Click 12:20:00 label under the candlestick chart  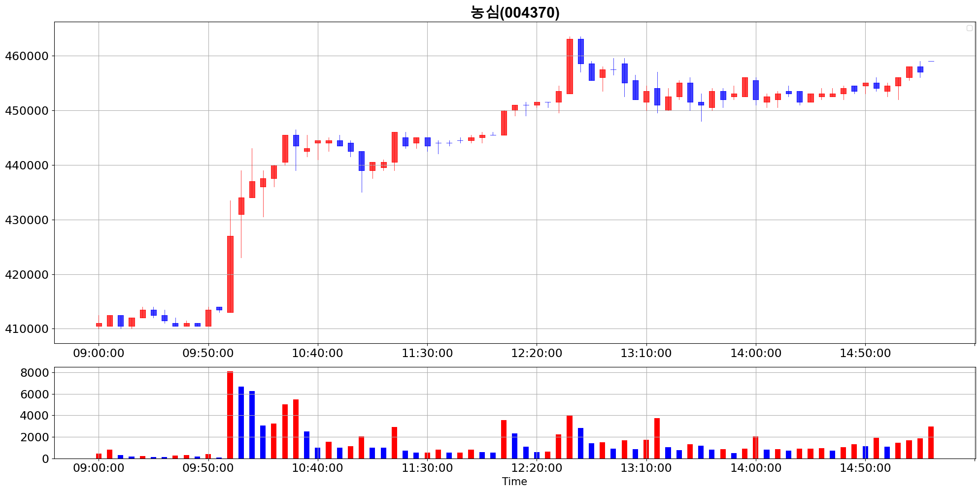[x=537, y=353]
